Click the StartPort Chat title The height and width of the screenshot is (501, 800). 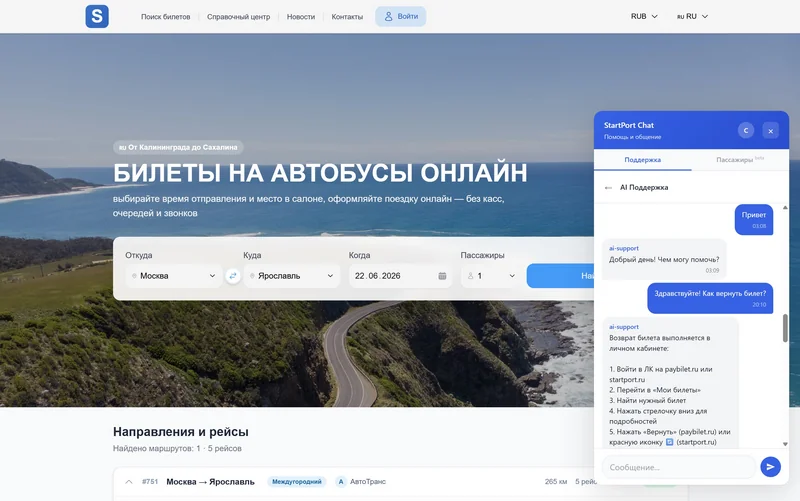click(629, 125)
